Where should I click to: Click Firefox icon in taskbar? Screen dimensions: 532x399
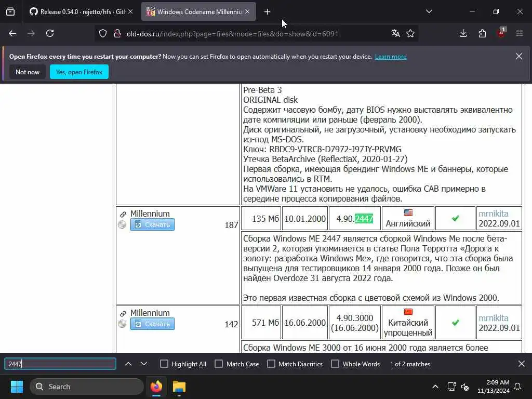[x=156, y=387]
